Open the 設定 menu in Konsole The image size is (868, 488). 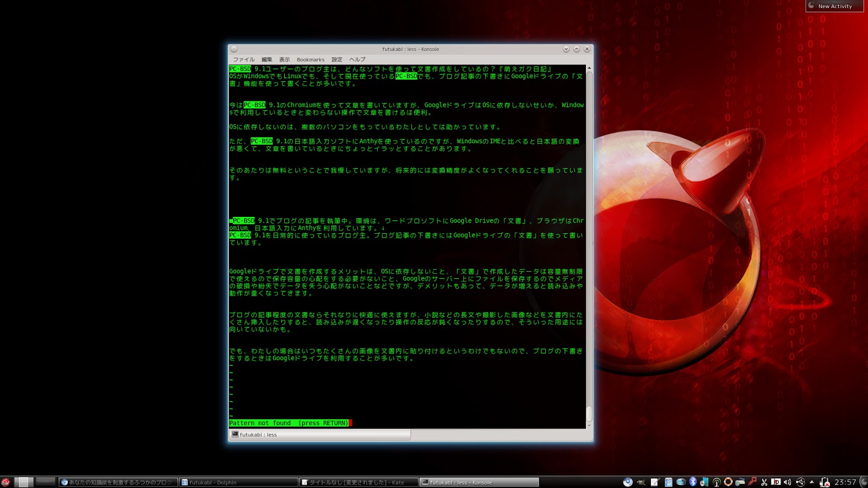tap(337, 60)
